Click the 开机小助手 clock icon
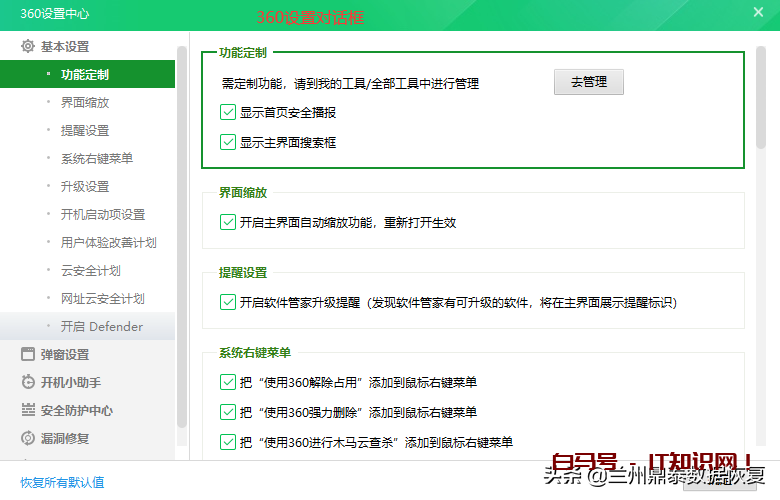Screen dimensions: 780x500 pyautogui.click(x=28, y=382)
